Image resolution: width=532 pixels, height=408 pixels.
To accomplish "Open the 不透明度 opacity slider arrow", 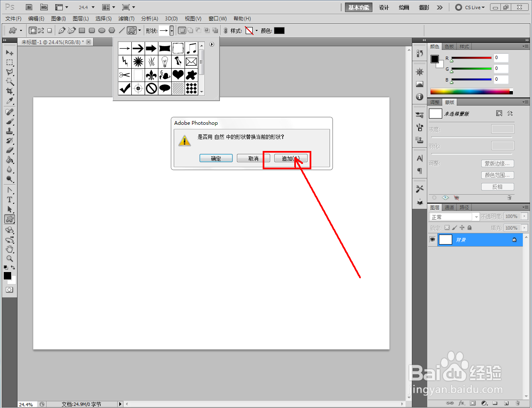I will 525,216.
